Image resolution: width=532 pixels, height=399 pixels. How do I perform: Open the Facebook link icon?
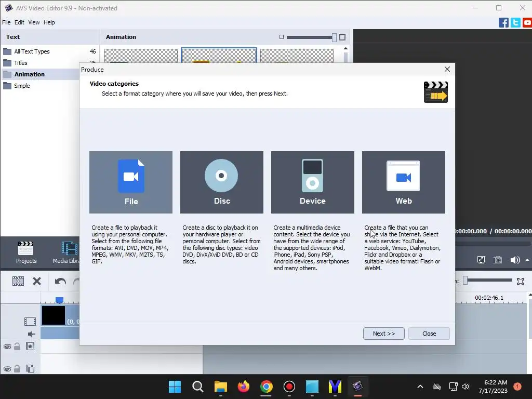503,23
